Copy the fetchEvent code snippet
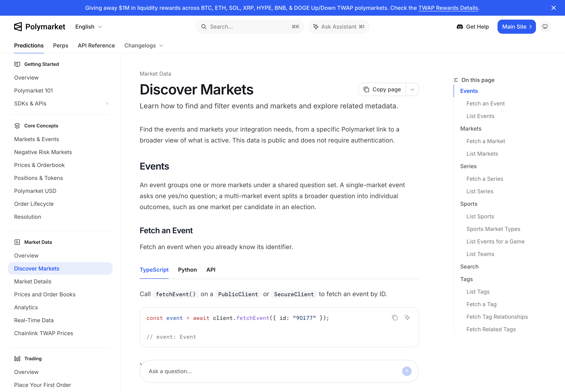Viewport: 565px width, 392px height. 395,318
